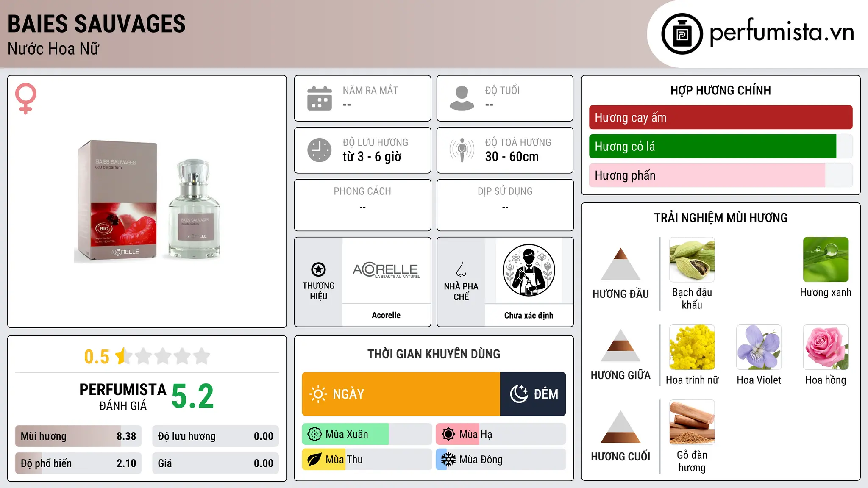Select the Hương cay ấm accord bar

click(721, 117)
